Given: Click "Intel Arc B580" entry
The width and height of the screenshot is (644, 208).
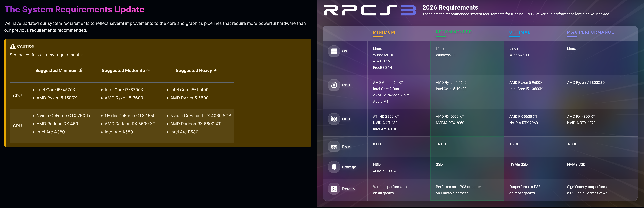Looking at the screenshot, I should tap(184, 132).
